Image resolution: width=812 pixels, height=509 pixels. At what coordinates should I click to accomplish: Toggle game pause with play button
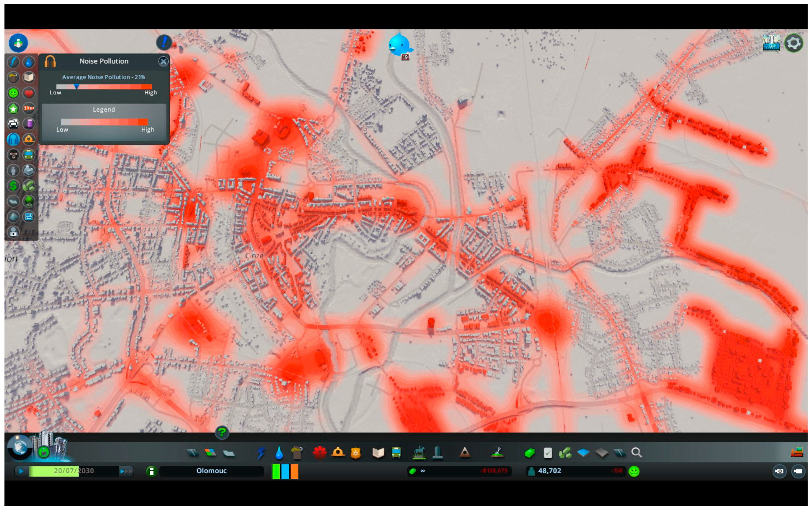tap(21, 471)
